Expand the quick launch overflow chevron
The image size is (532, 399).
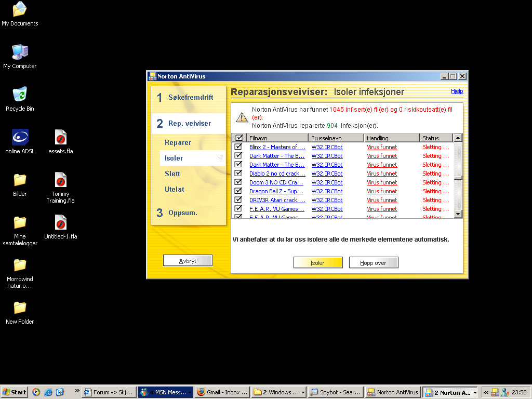[x=77, y=391]
